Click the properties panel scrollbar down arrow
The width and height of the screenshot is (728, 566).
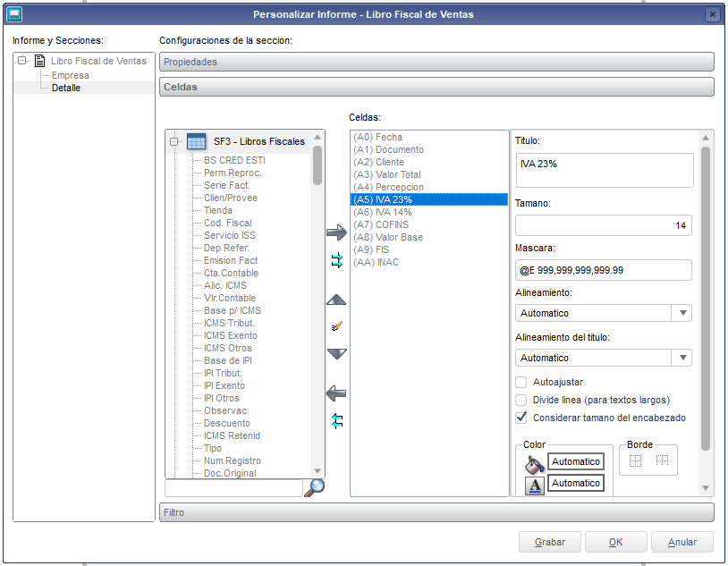tap(706, 488)
